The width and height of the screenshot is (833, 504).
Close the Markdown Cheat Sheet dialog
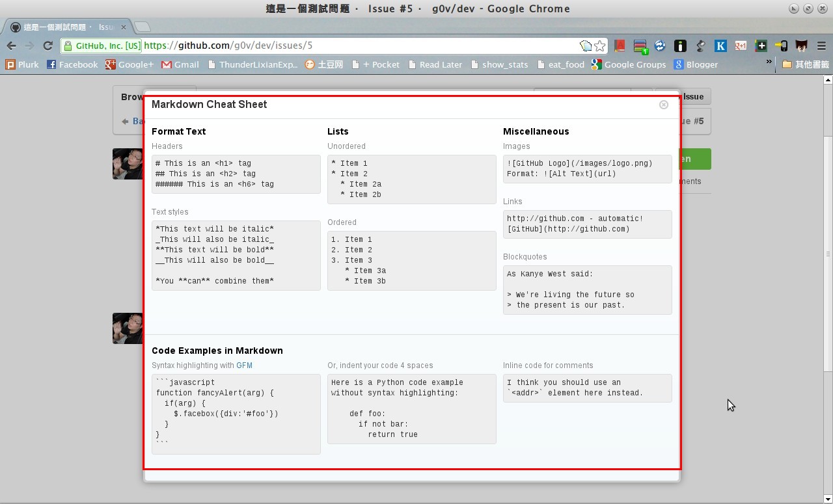tap(664, 105)
